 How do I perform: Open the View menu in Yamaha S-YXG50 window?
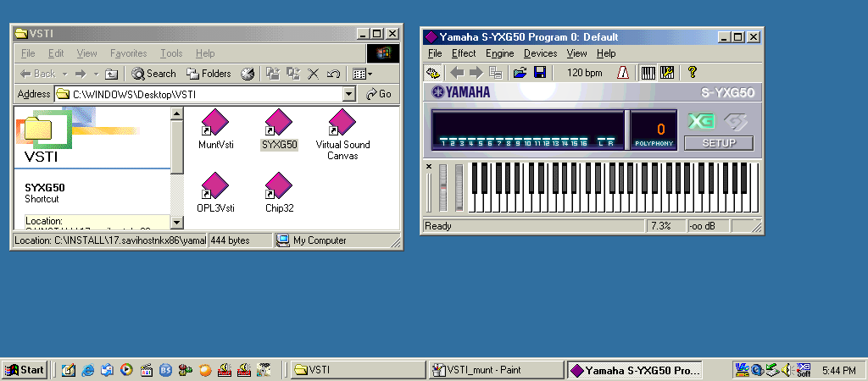coord(576,53)
